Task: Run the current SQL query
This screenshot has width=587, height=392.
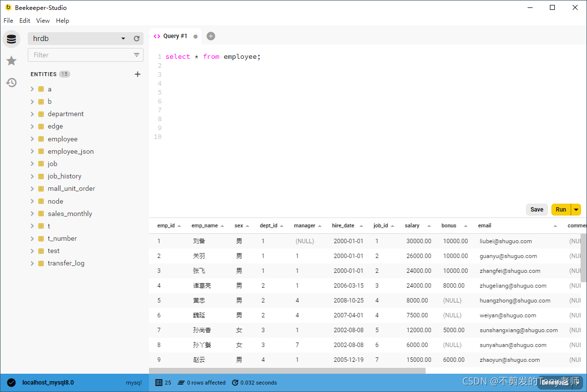Action: [561, 210]
